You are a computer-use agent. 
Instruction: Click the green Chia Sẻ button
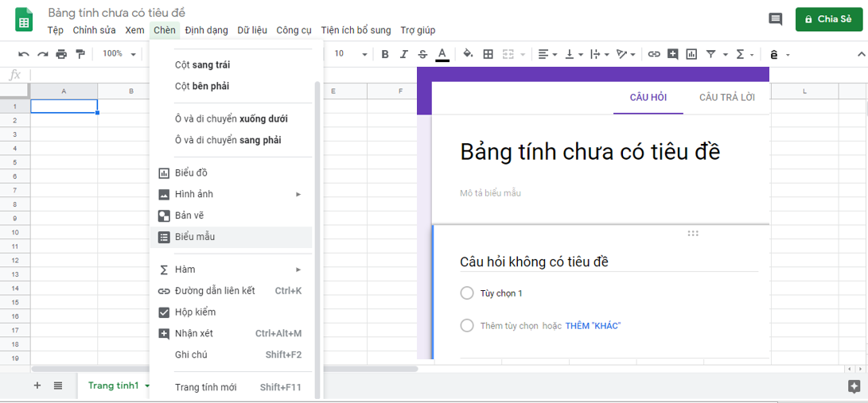tap(828, 19)
